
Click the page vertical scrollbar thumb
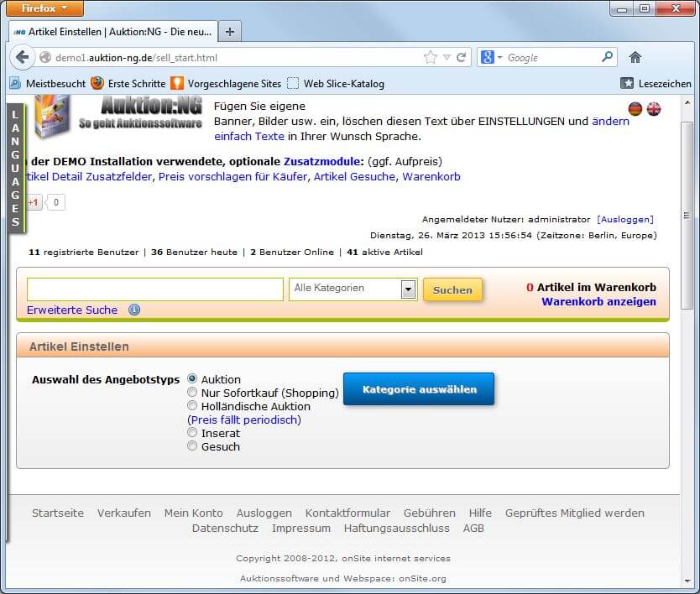[687, 215]
